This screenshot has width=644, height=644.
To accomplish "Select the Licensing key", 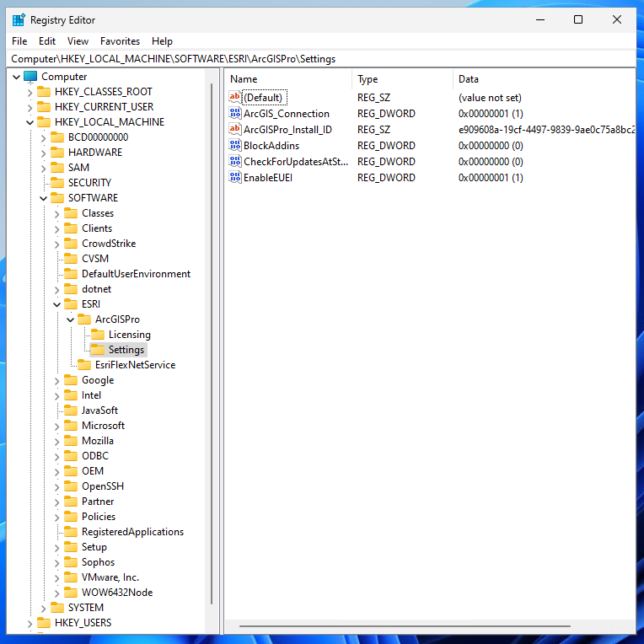I will tap(129, 335).
